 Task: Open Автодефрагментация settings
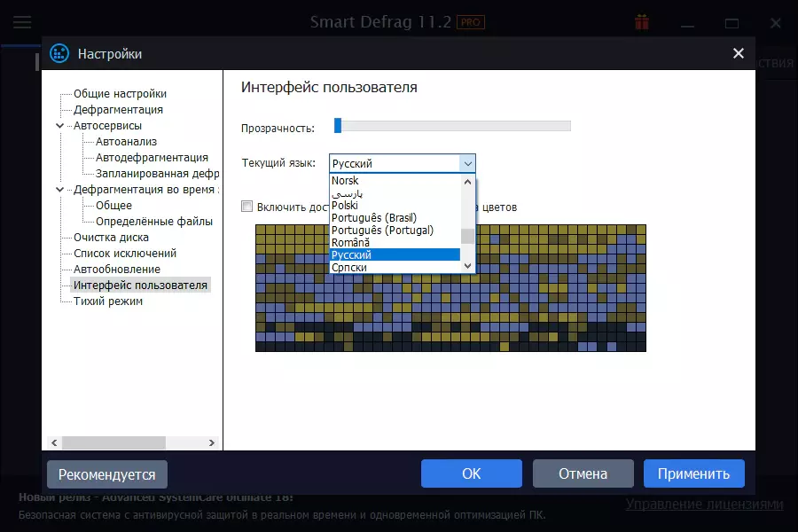coord(152,157)
